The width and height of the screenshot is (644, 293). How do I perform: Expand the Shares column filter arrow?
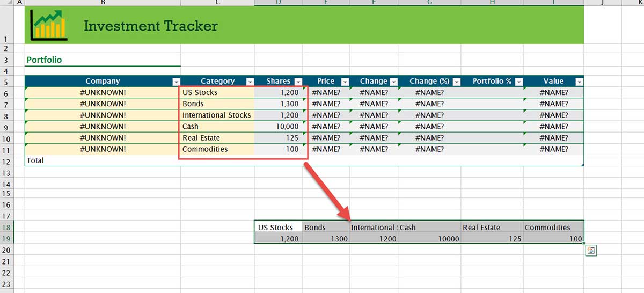click(x=298, y=82)
